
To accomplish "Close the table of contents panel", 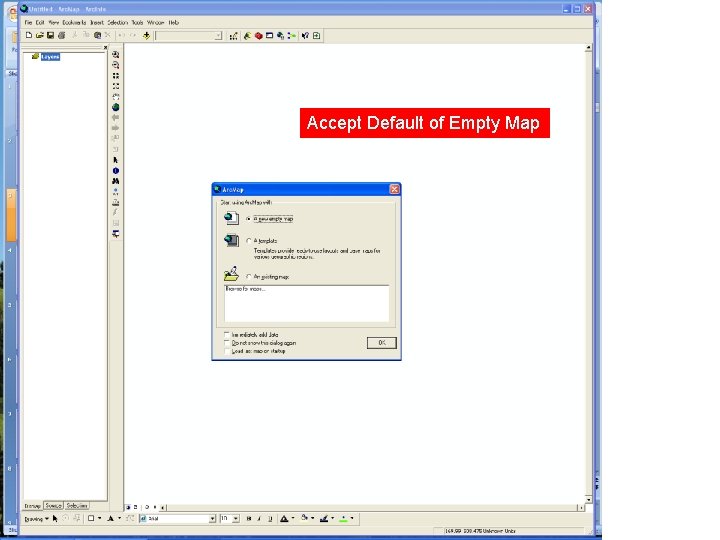I will click(x=105, y=47).
